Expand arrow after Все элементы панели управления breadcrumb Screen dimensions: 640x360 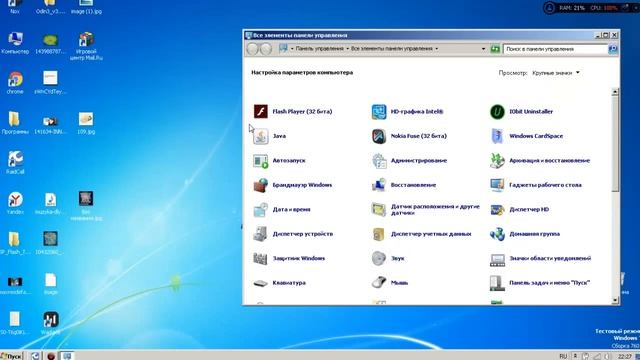(x=436, y=49)
